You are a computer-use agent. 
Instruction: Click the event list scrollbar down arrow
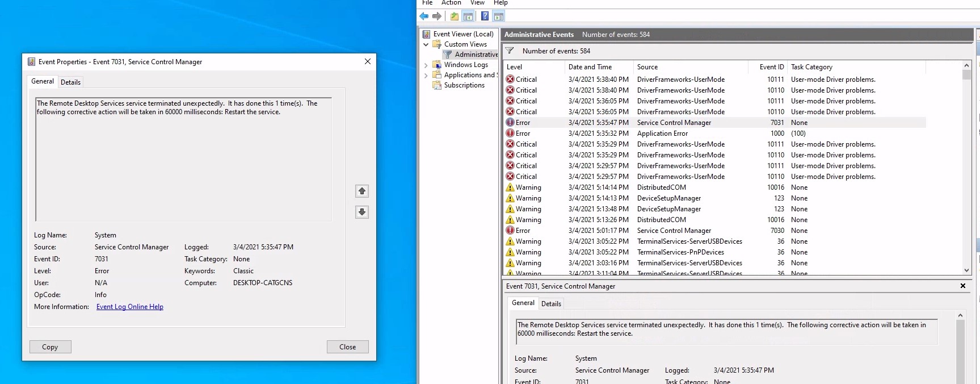pos(967,270)
